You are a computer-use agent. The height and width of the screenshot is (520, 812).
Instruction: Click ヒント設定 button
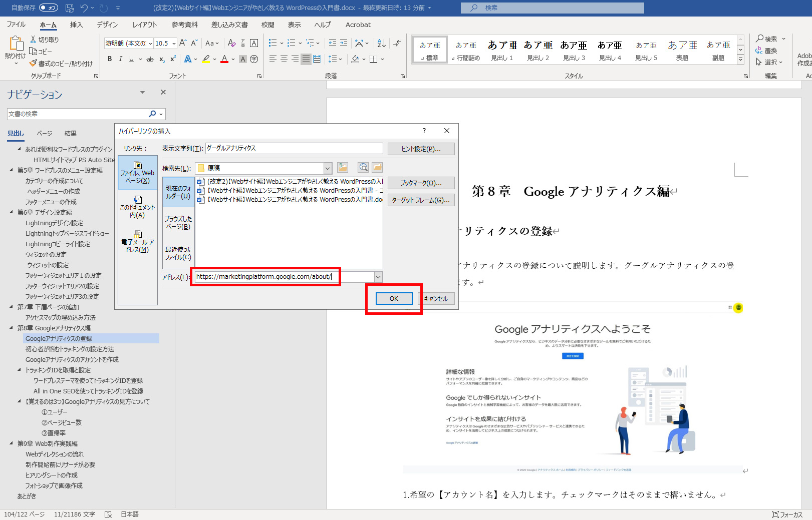pos(421,149)
